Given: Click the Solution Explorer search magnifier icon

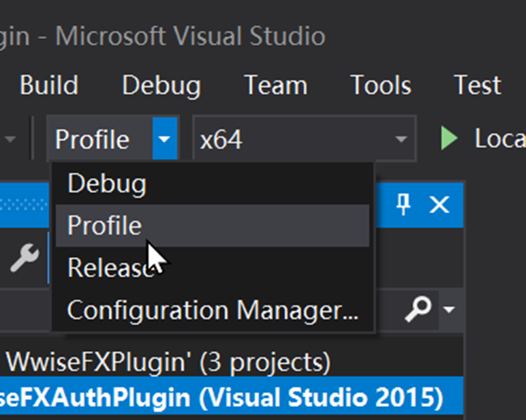Looking at the screenshot, I should 417,310.
